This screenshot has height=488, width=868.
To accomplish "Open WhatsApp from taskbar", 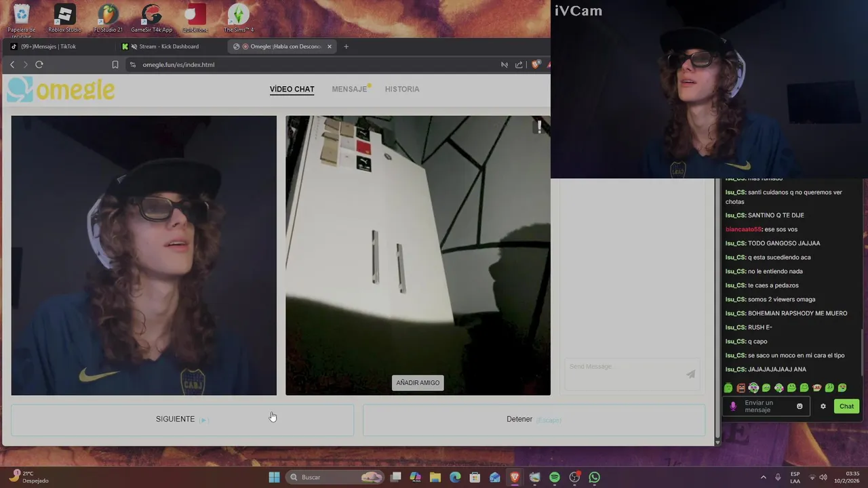I will coord(595,477).
